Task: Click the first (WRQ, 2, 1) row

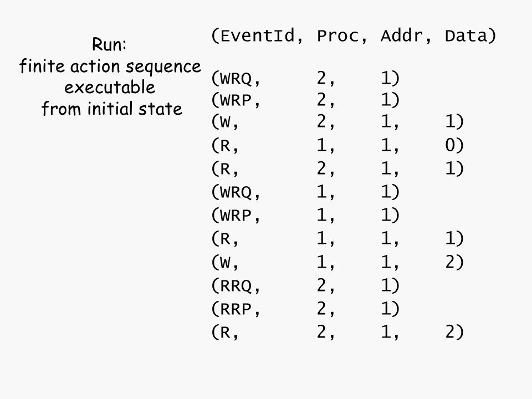Action: (x=305, y=78)
